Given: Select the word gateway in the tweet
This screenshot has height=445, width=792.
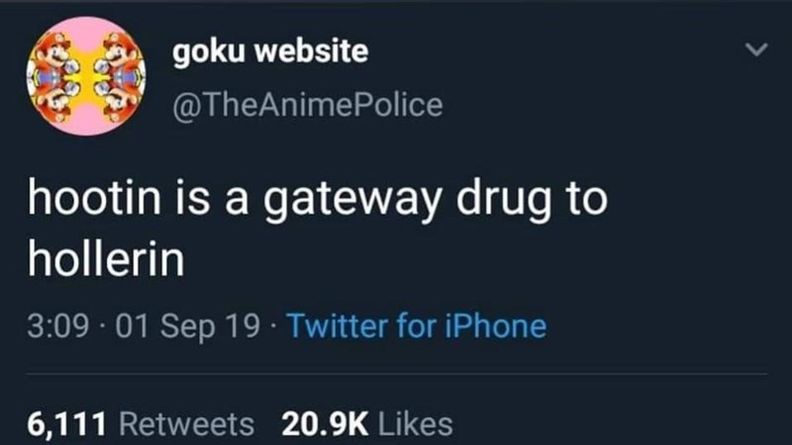Looking at the screenshot, I should [x=352, y=201].
